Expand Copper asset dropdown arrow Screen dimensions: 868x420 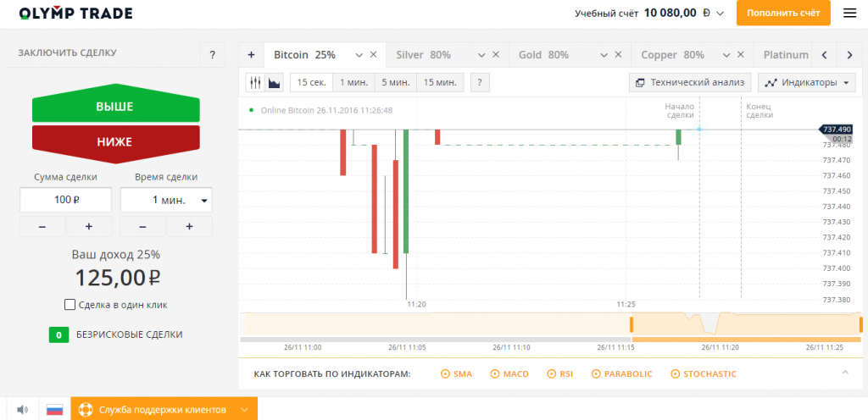tap(726, 55)
